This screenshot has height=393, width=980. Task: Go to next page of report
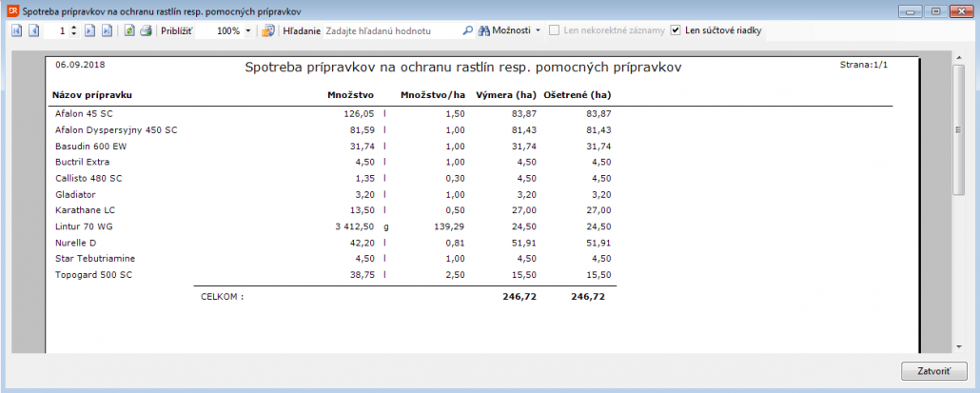coord(89,30)
